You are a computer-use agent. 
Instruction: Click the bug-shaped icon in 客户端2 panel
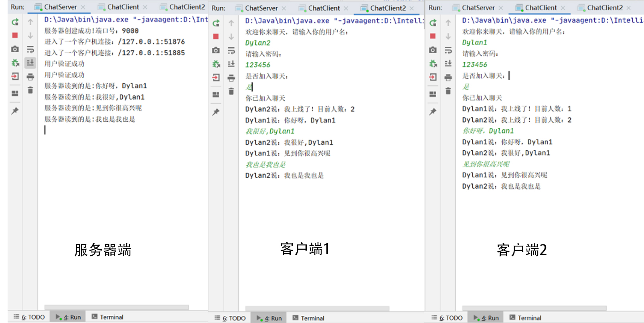(x=433, y=63)
